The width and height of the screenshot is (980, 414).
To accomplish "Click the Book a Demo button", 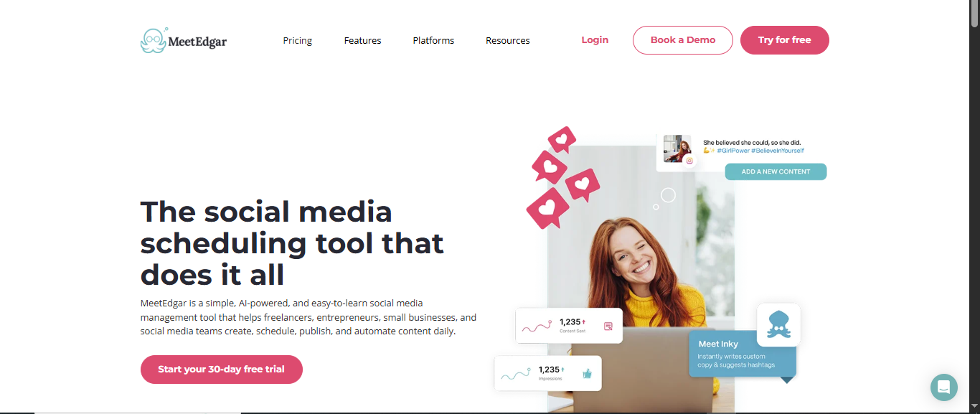I will point(683,40).
